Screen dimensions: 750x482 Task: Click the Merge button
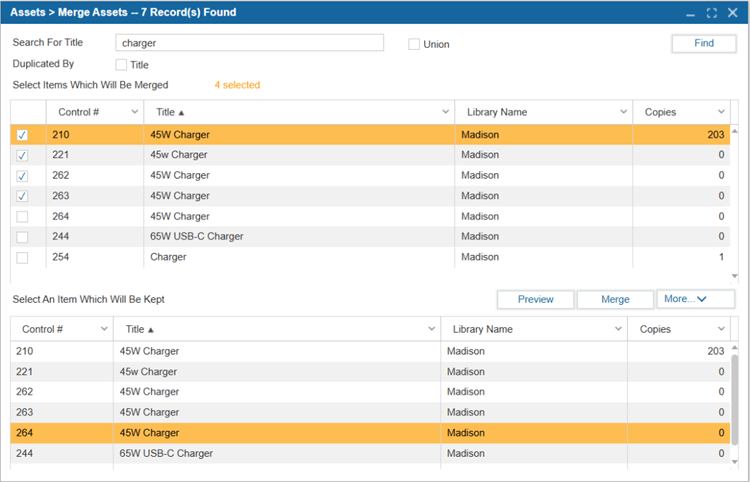coord(615,299)
